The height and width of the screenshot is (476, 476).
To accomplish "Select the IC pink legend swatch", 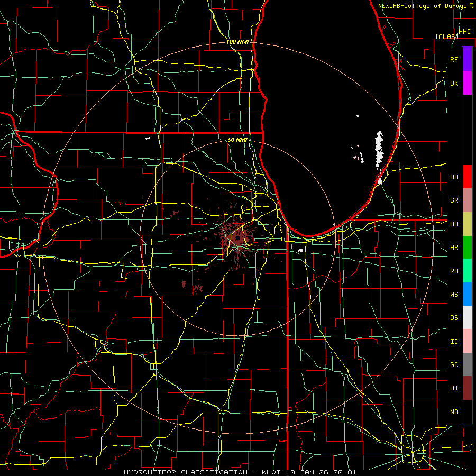I will (467, 341).
